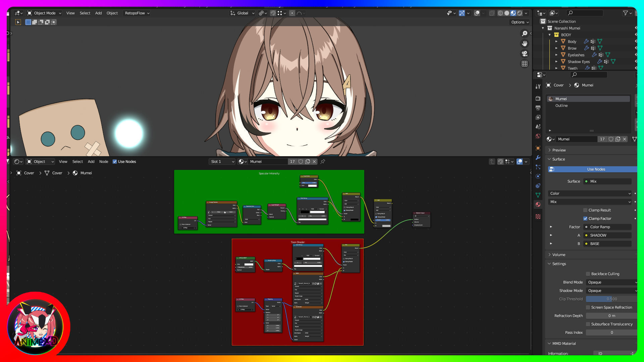Screen dimensions: 644x362
Task: Toggle camera view gizmo in viewport
Action: (x=525, y=53)
